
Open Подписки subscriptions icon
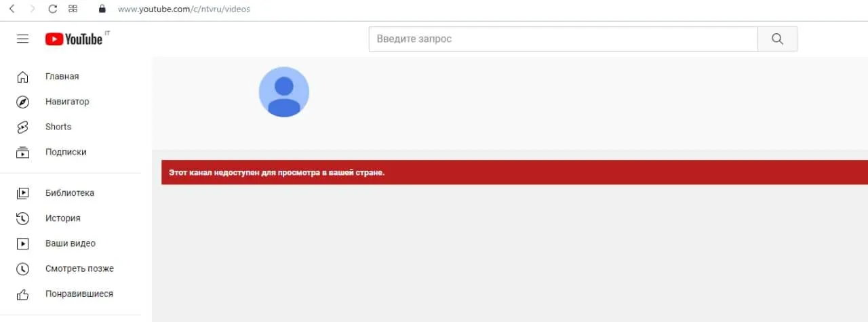[x=23, y=153]
